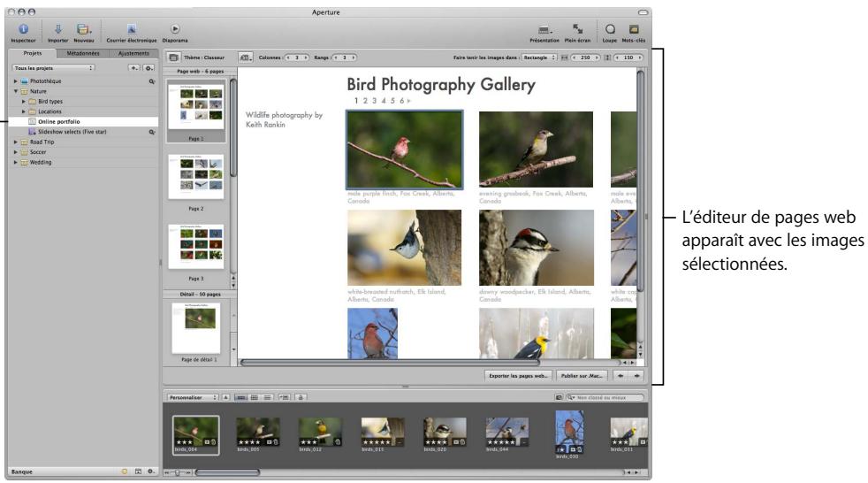Image resolution: width=868 pixels, height=483 pixels.
Task: Select Slideshow selects (Five star) album
Action: (83, 132)
